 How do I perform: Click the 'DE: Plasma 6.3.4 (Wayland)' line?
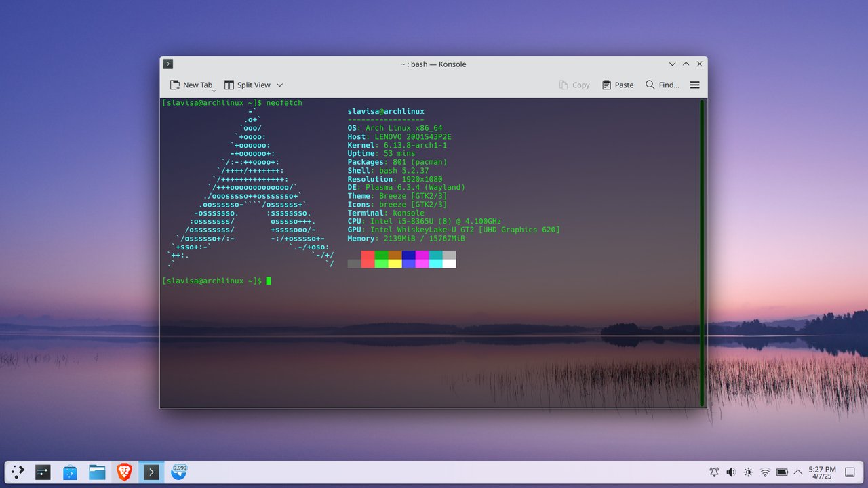pos(406,188)
